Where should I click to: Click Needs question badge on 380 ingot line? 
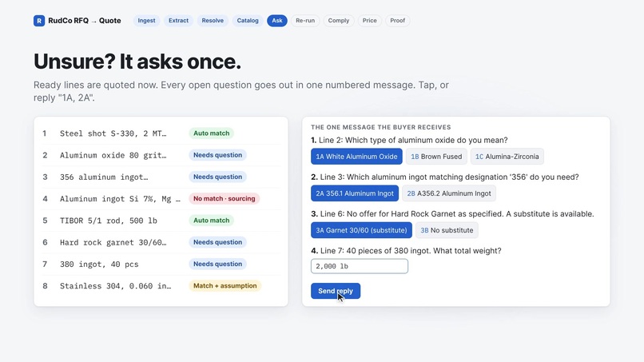pos(217,264)
